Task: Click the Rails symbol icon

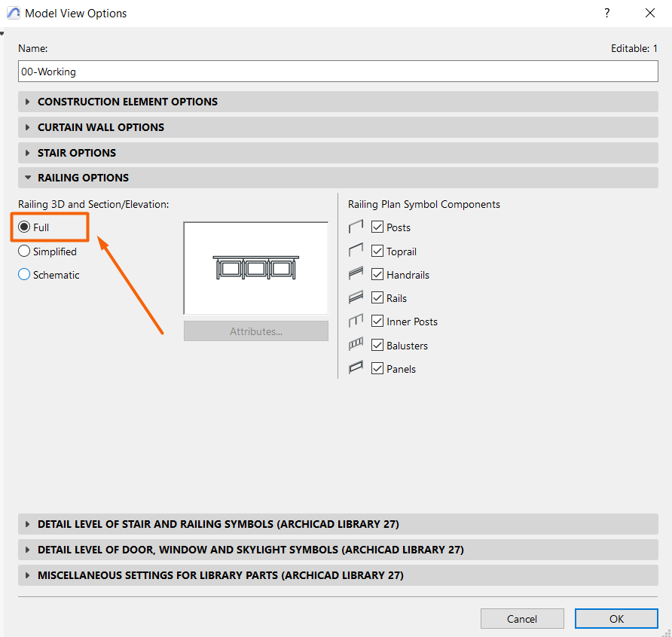Action: tap(356, 298)
